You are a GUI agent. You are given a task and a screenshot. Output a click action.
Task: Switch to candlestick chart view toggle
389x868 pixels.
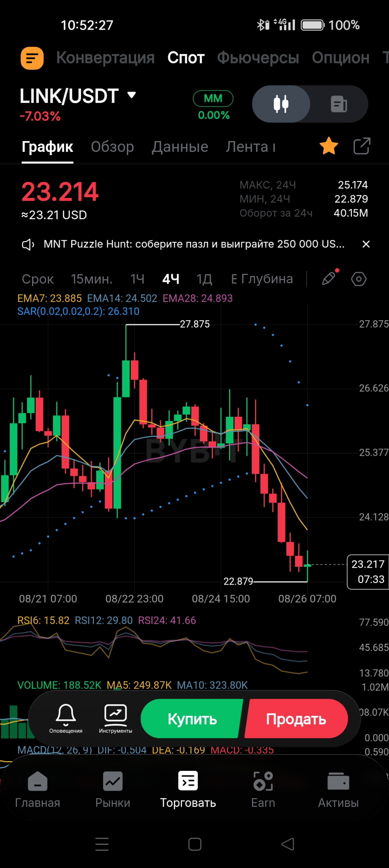(x=281, y=104)
